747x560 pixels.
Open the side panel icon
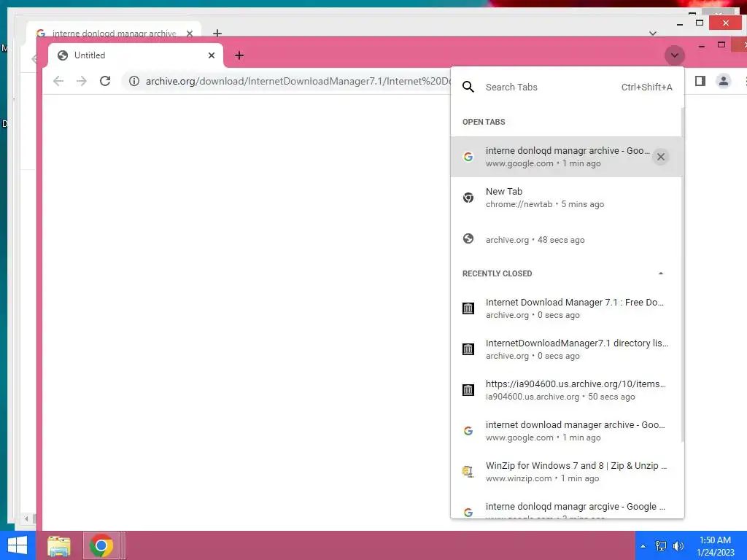[700, 81]
